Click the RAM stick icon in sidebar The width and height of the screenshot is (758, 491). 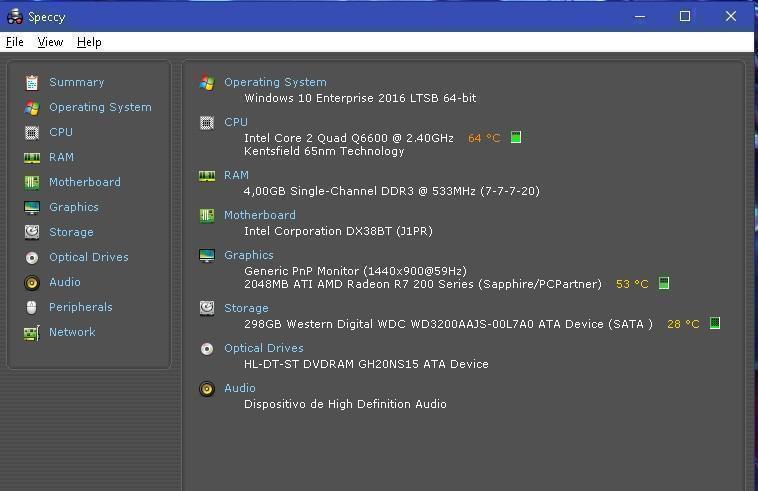pos(32,158)
